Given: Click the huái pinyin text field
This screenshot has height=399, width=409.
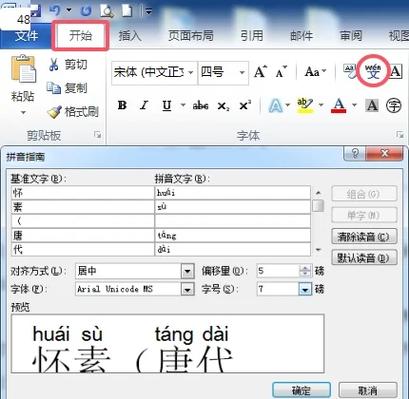Looking at the screenshot, I should click(x=233, y=193).
